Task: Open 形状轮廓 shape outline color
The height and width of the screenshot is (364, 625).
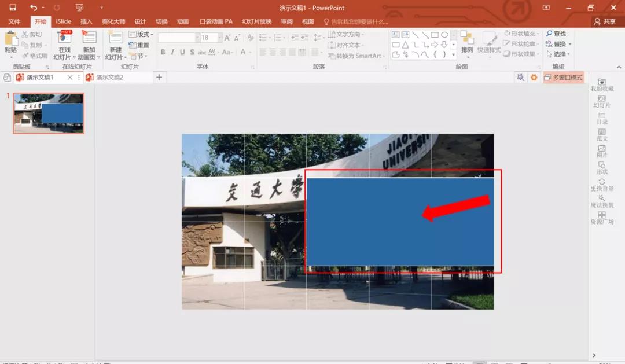Action: (521, 43)
